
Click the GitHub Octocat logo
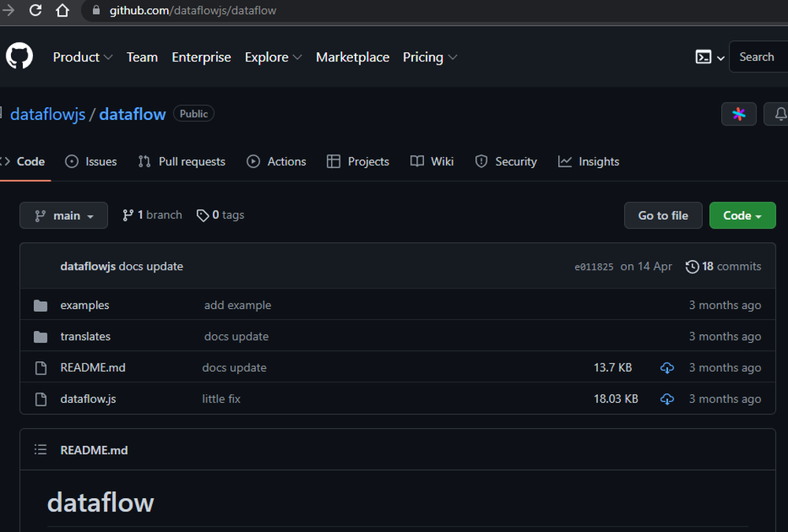[19, 56]
